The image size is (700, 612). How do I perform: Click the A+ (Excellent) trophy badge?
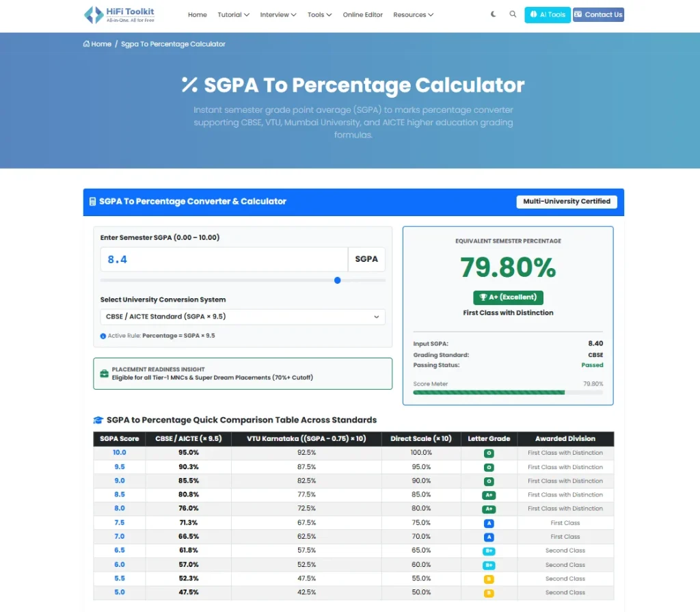click(508, 297)
